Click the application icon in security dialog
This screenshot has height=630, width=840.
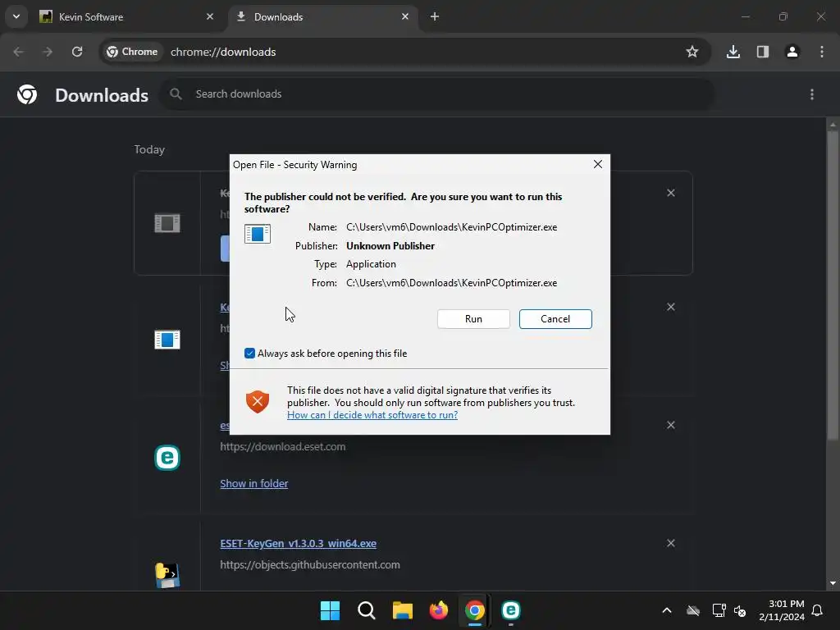point(257,234)
